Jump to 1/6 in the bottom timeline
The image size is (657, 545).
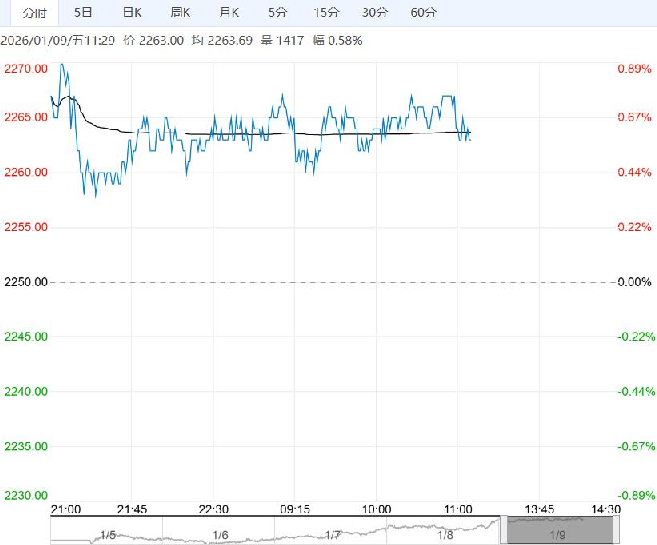[221, 536]
